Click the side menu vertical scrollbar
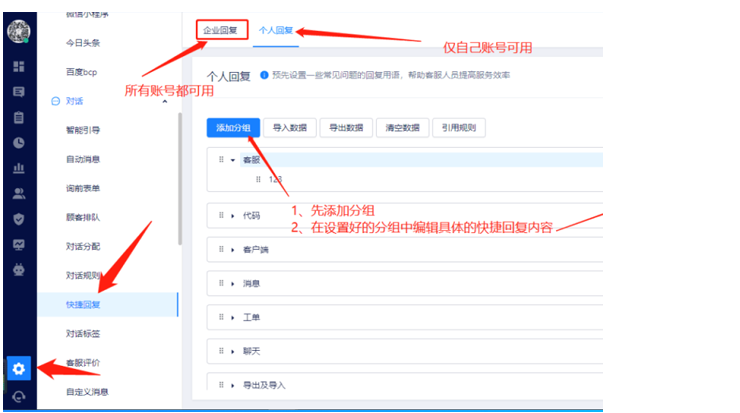Viewport: 740px width, 413px height. [179, 180]
